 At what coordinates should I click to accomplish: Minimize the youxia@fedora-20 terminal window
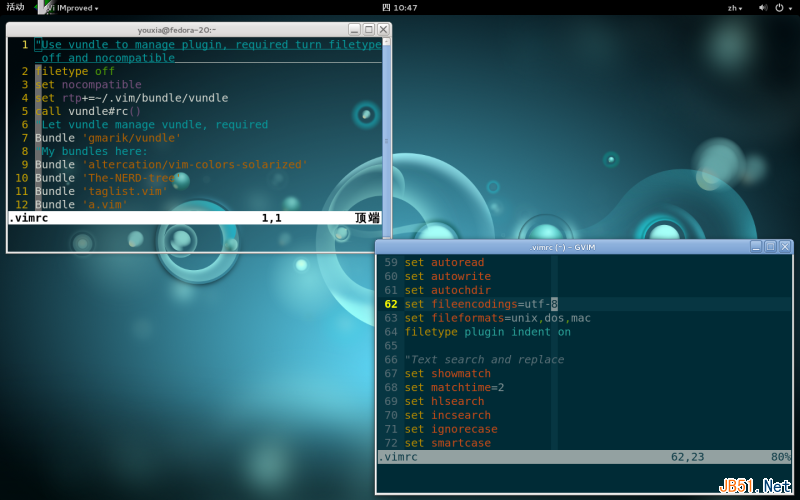pyautogui.click(x=353, y=30)
